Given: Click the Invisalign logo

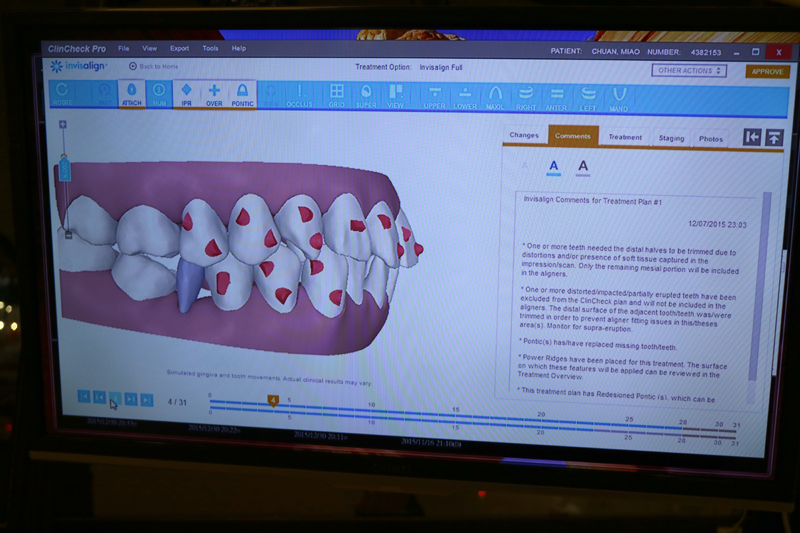Looking at the screenshot, I should click(x=79, y=66).
